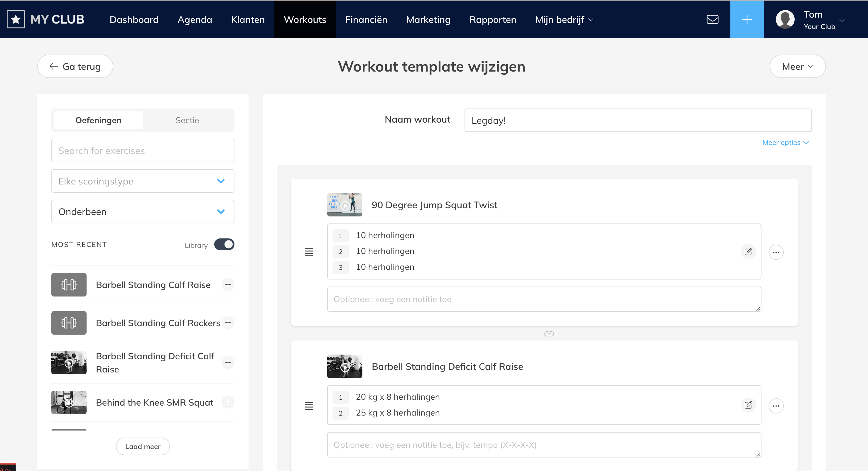Play the 90 Degree Jump Squat Twist thumbnail

345,205
